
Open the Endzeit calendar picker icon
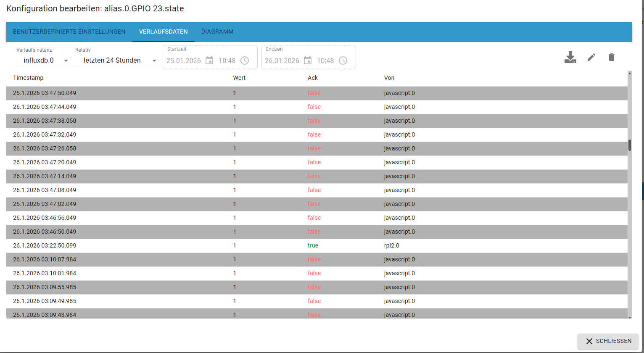tap(308, 61)
